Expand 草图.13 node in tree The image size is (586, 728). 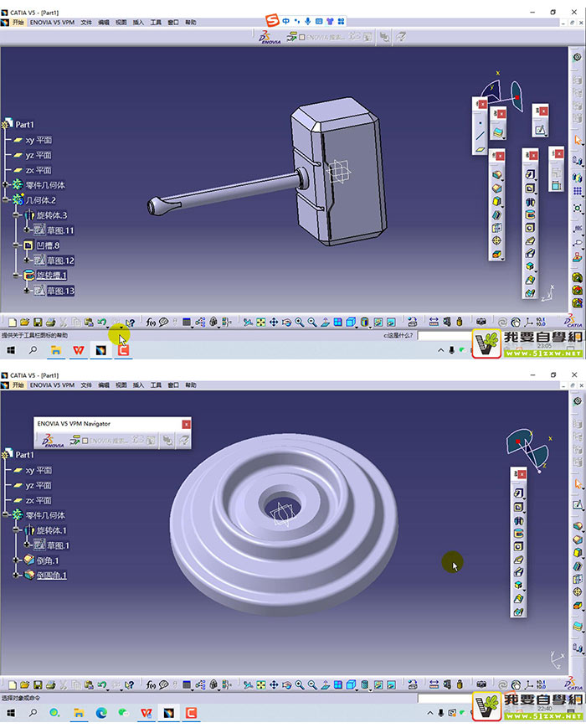[x=28, y=290]
